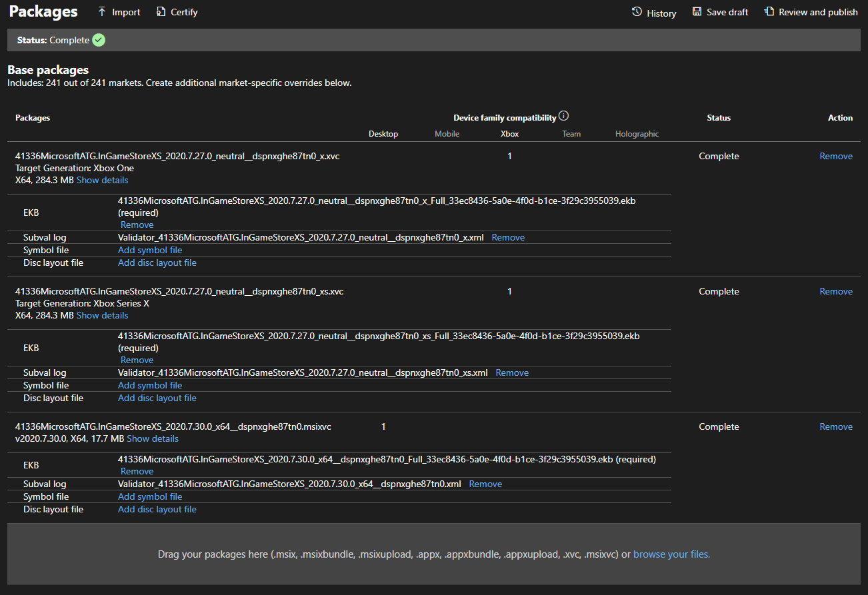Show details for the msixvc desktop package

[152, 438]
